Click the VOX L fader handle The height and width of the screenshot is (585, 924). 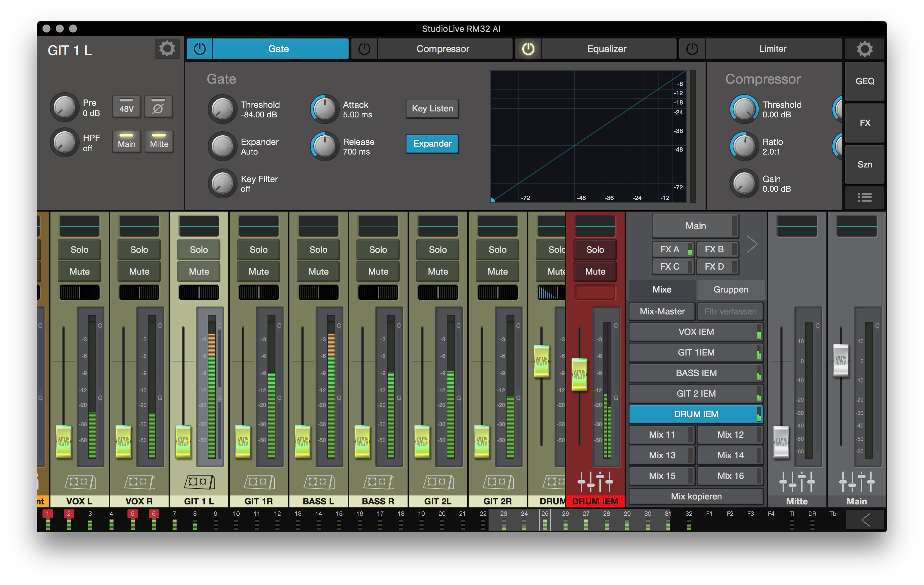[64, 441]
